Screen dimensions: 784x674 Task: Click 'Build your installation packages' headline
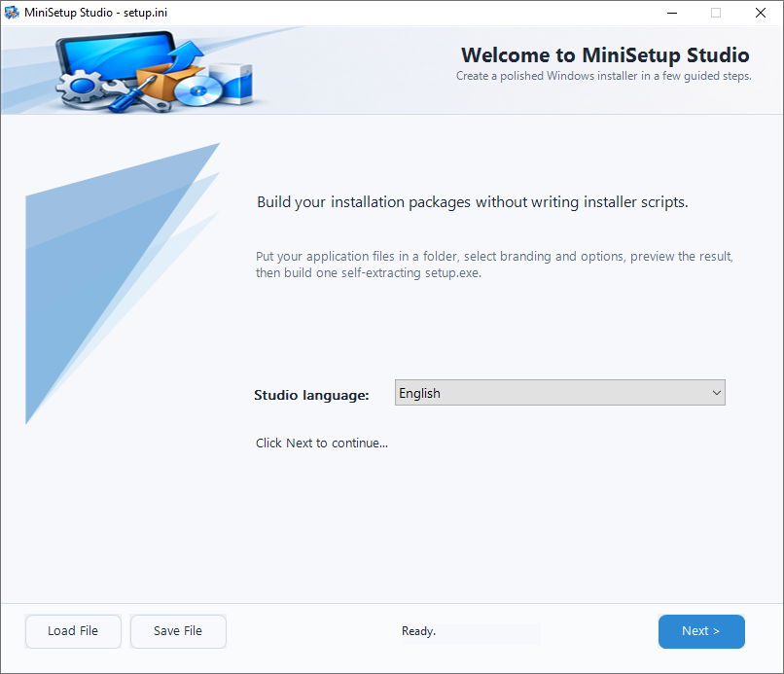click(473, 202)
